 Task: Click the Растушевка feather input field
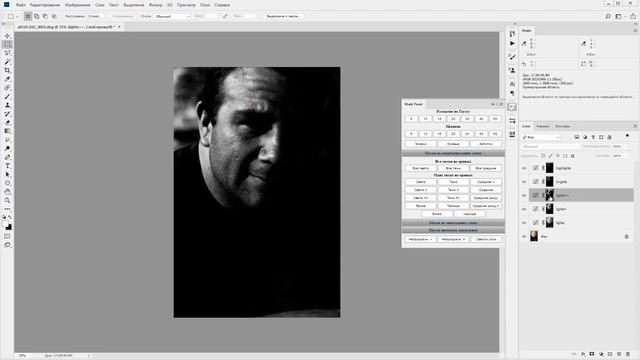pyautogui.click(x=95, y=16)
